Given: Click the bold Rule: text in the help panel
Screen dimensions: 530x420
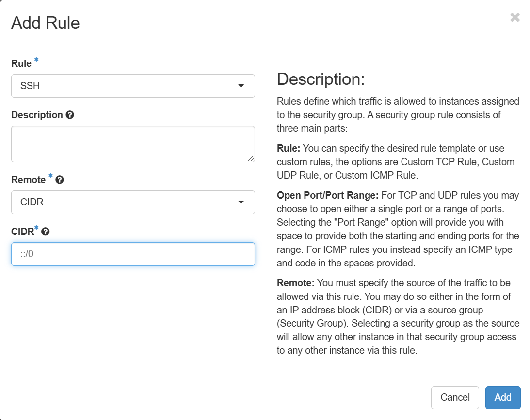Looking at the screenshot, I should (289, 148).
